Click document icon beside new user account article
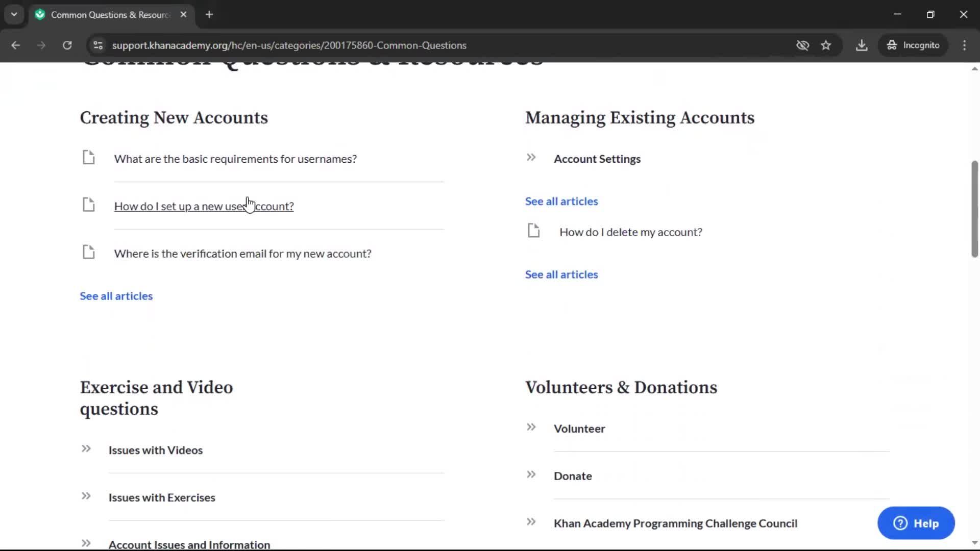The image size is (980, 551). [x=89, y=205]
